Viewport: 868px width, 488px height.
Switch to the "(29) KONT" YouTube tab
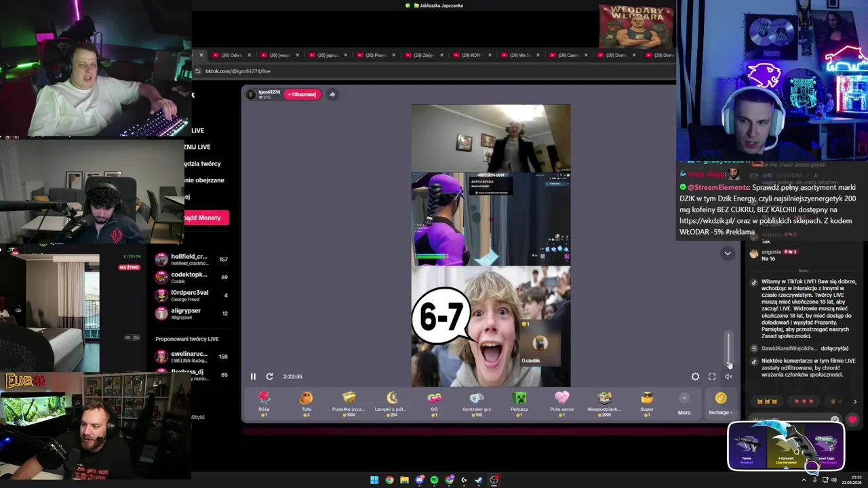473,55
